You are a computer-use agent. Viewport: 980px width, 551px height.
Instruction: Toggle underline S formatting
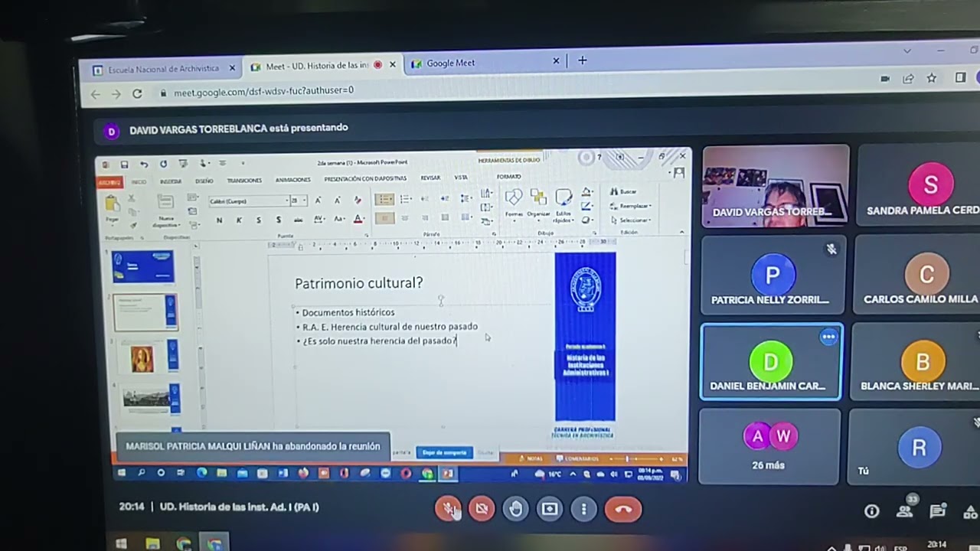[x=258, y=220]
